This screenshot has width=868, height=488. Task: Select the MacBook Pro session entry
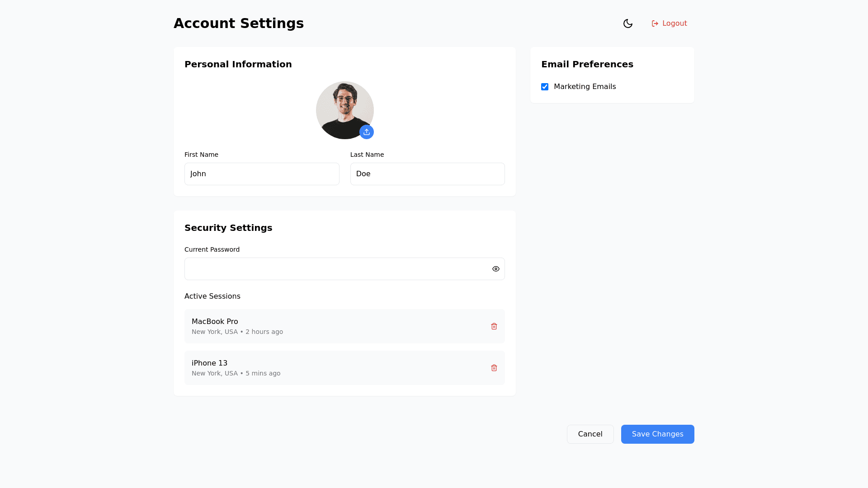[x=316, y=326]
